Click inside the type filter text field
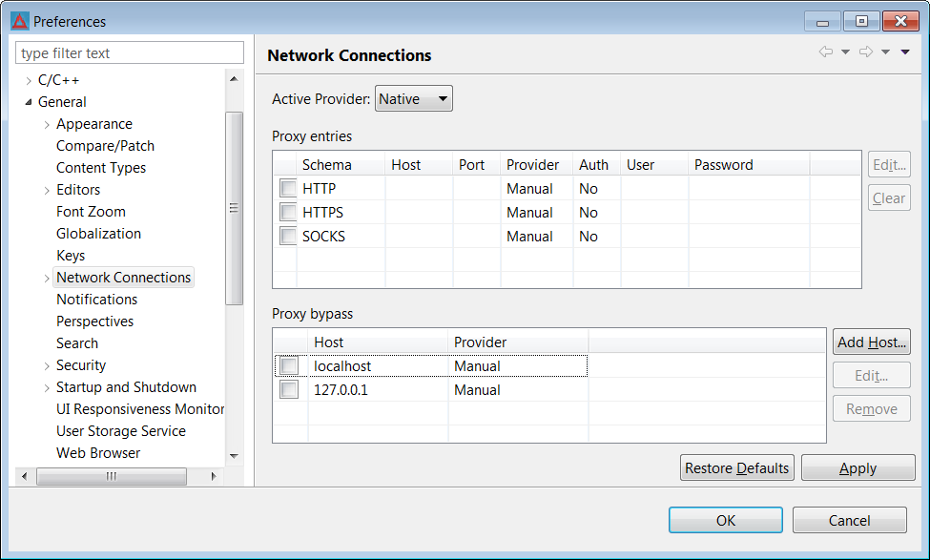Viewport: 930px width, 560px height. (x=130, y=52)
